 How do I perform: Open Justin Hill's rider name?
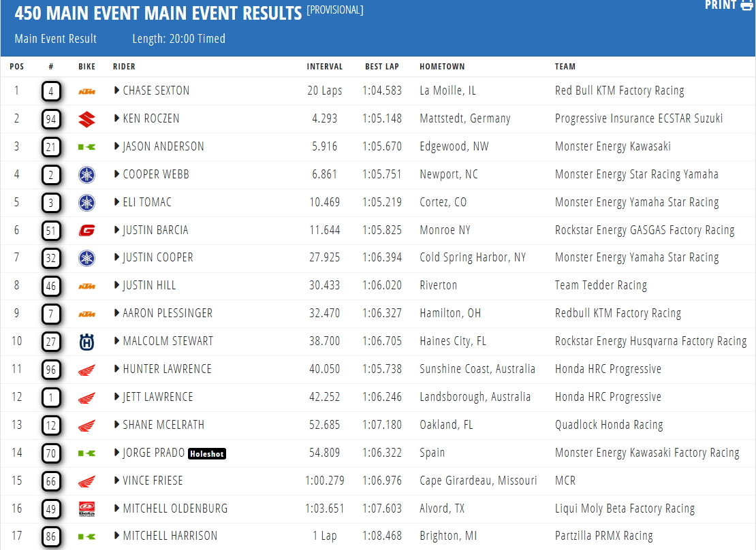(149, 285)
